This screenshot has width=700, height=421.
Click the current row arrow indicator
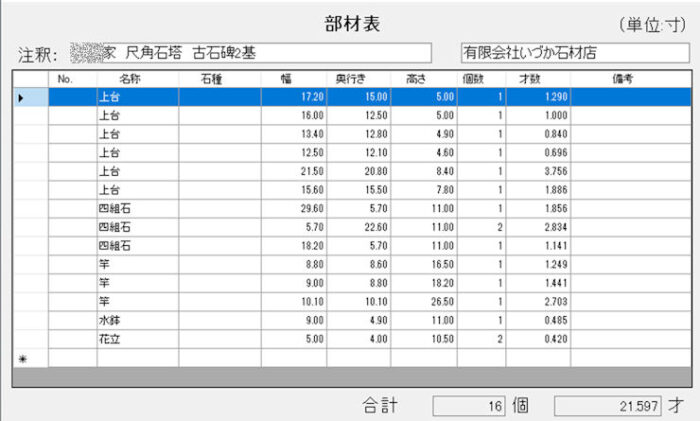click(21, 97)
